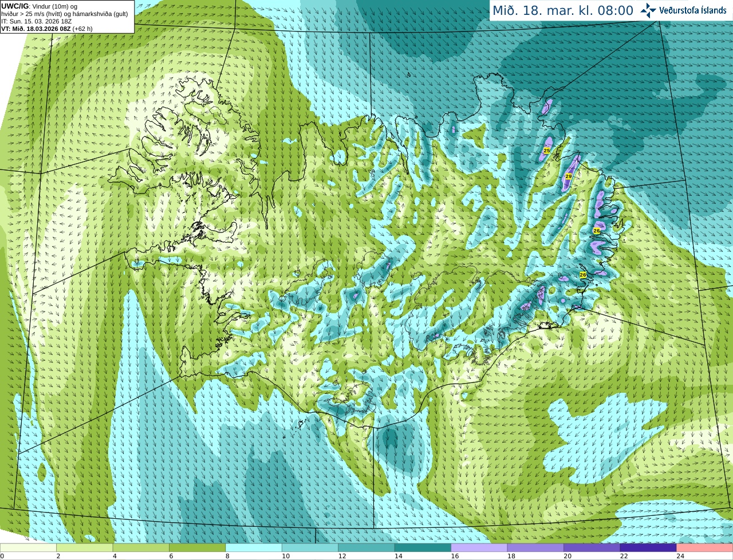Pick the pale cyan 8–10 m/s legend swatch
This screenshot has width=733, height=560.
[x=254, y=548]
